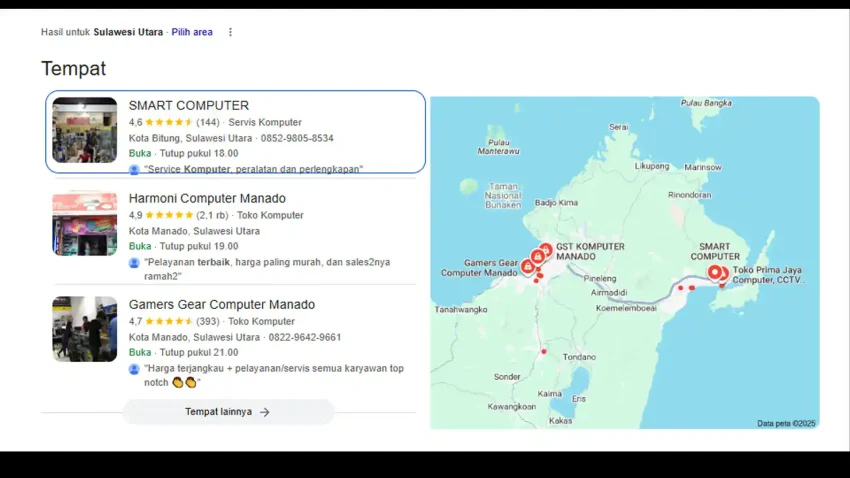Click the Harmoni Computer star rating
Viewport: 850px width, 478px height.
169,215
